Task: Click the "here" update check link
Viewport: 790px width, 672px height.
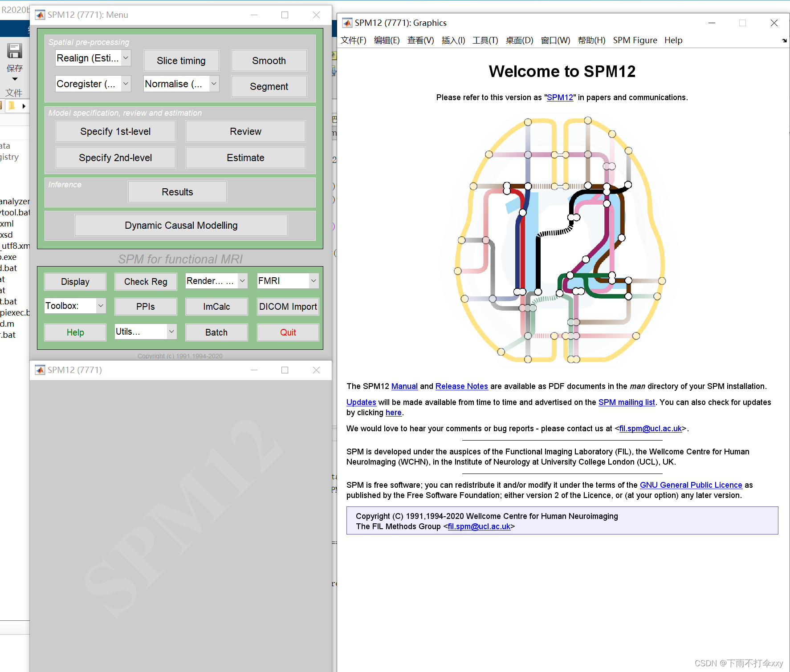Action: tap(394, 413)
